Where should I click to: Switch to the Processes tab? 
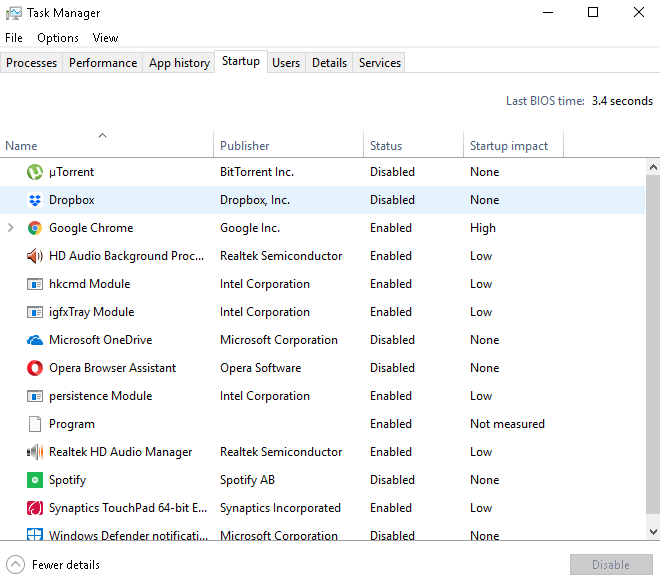[x=31, y=63]
